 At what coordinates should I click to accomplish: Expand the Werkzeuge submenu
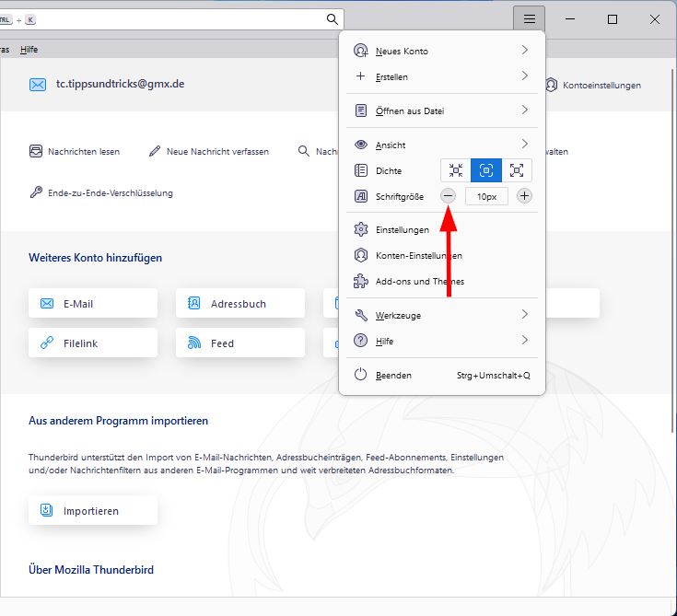[442, 316]
